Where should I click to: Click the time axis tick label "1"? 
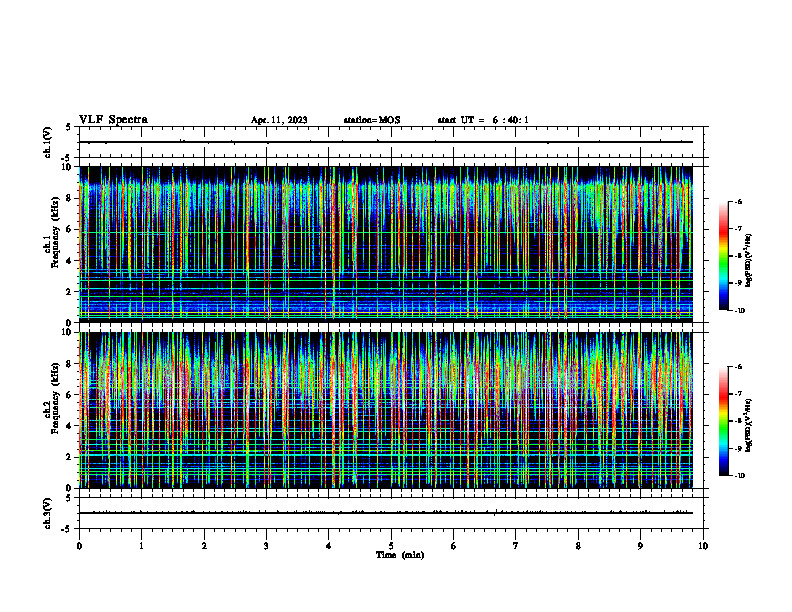(142, 546)
